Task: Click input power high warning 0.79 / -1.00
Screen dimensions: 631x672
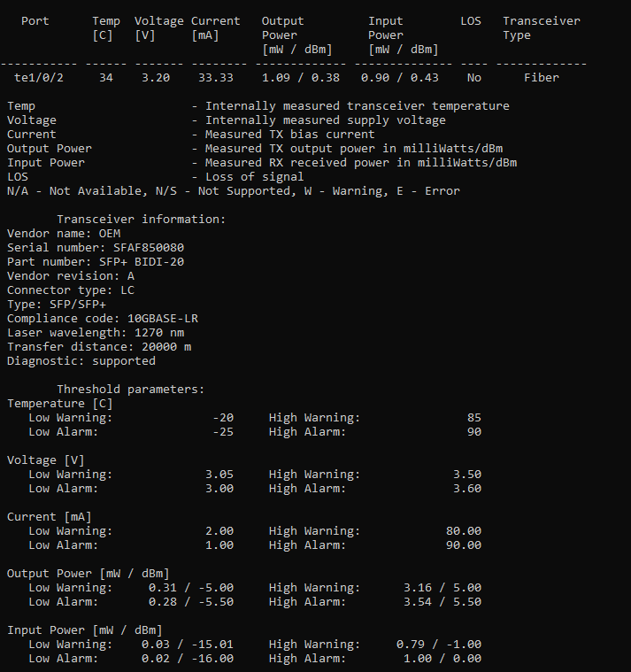Action: [x=439, y=644]
